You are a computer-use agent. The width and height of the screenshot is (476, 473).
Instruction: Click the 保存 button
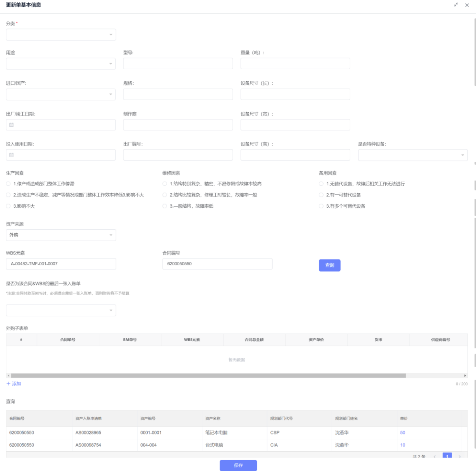238,465
